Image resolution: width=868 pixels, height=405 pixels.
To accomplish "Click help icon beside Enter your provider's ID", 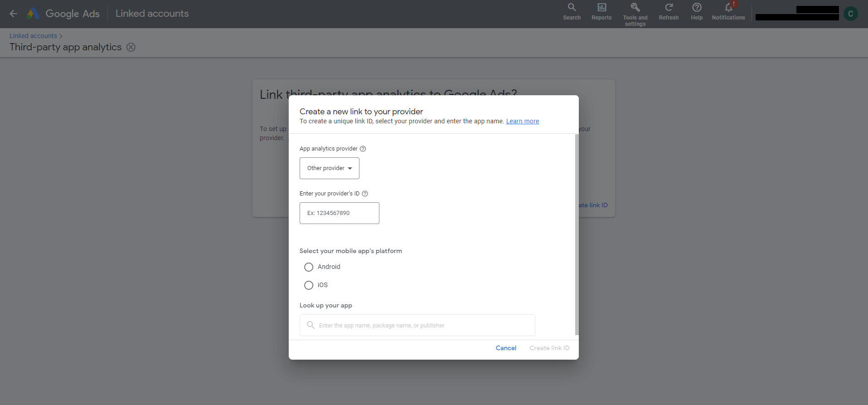I will pos(365,194).
